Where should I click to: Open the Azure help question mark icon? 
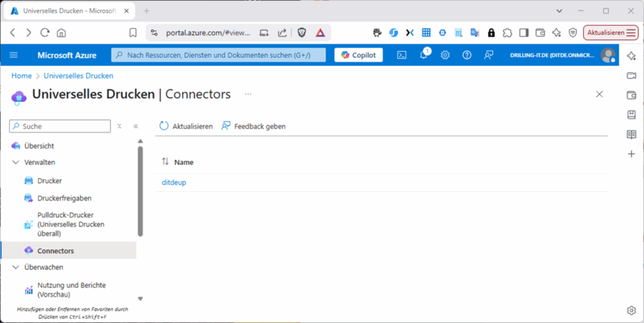pyautogui.click(x=467, y=55)
